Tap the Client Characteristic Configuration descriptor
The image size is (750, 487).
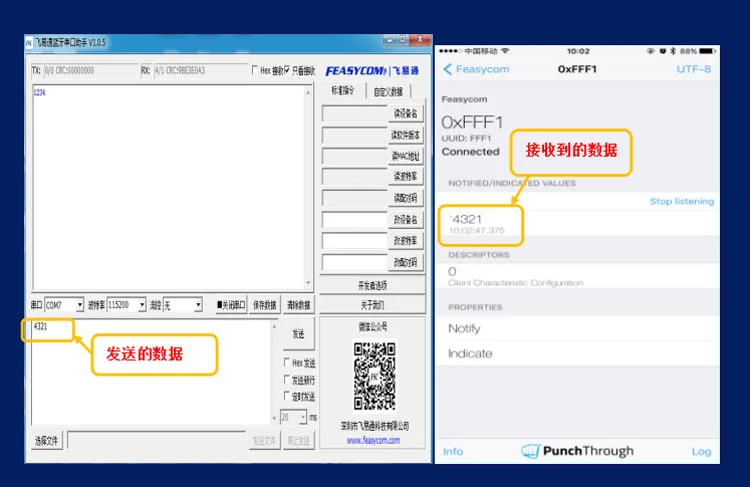point(577,276)
